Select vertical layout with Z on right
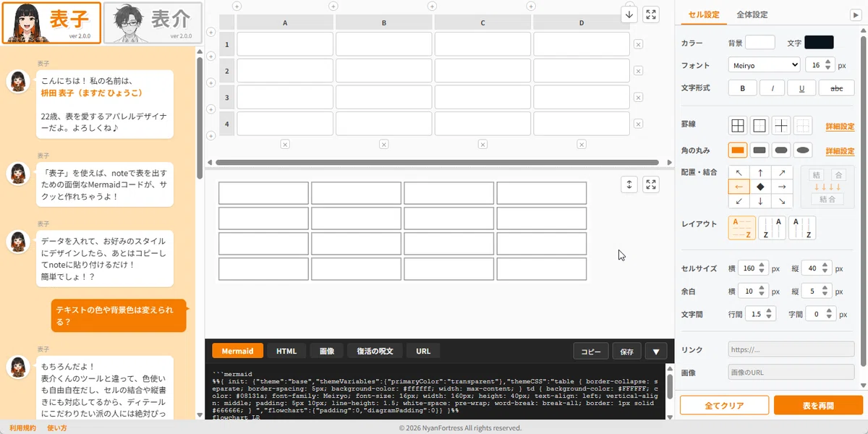This screenshot has width=868, height=434. pos(802,228)
